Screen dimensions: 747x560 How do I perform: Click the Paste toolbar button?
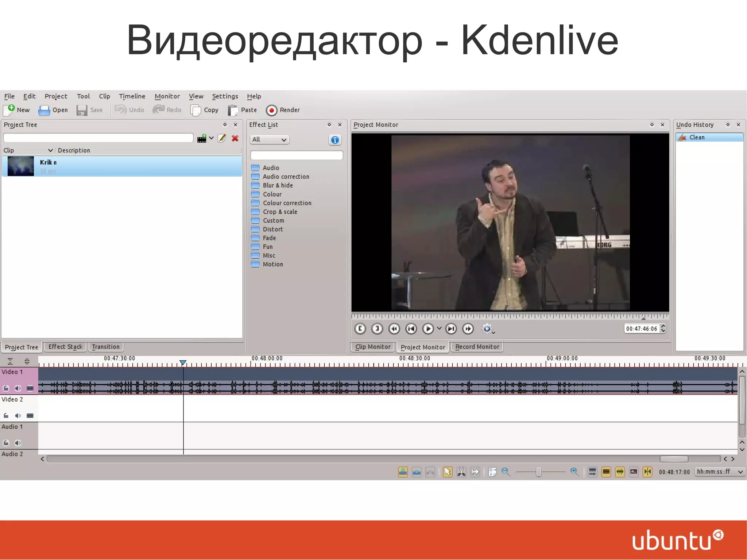click(x=242, y=110)
